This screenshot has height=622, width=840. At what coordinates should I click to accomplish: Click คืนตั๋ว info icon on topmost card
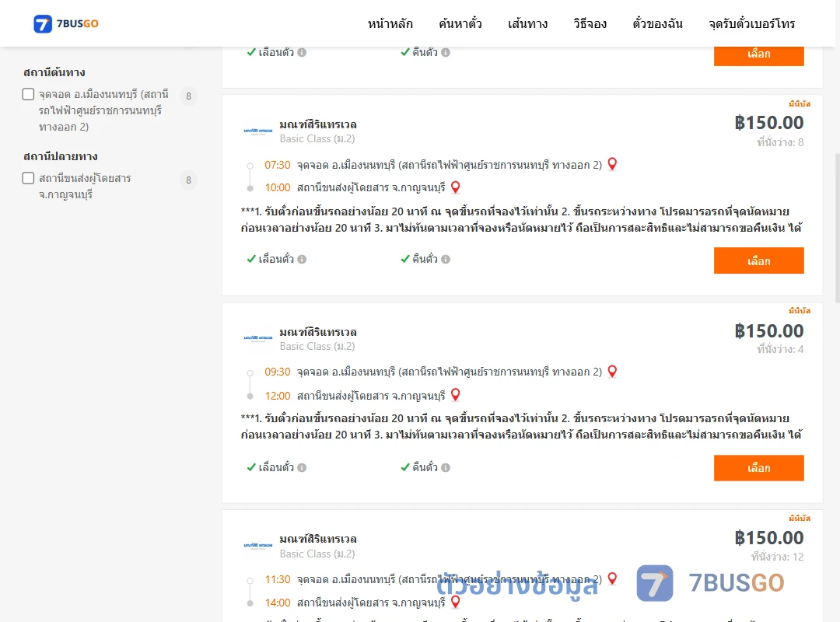coord(446,53)
